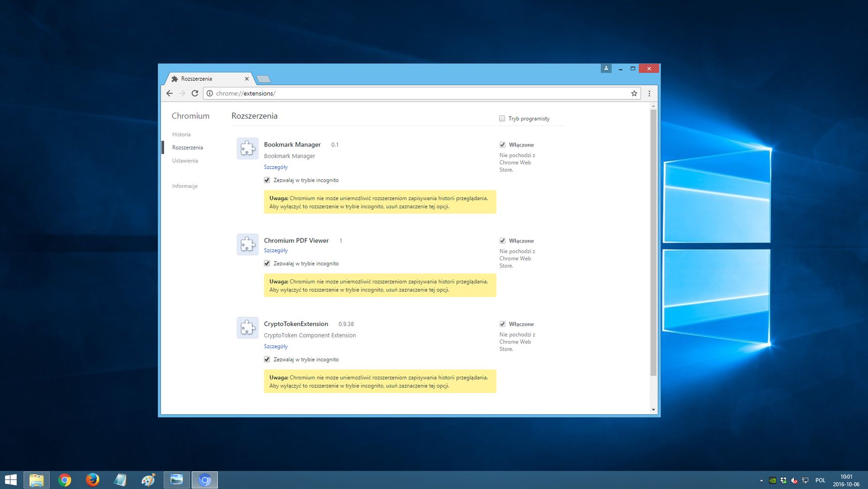Click the Chromium PDF Viewer puzzle icon

click(248, 244)
